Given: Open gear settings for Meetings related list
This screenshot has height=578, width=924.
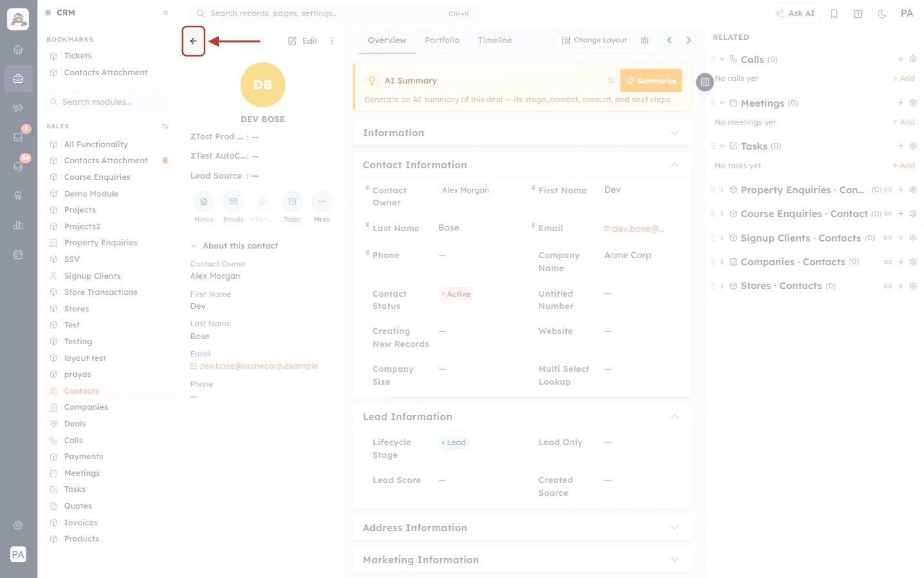Looking at the screenshot, I should pos(912,103).
